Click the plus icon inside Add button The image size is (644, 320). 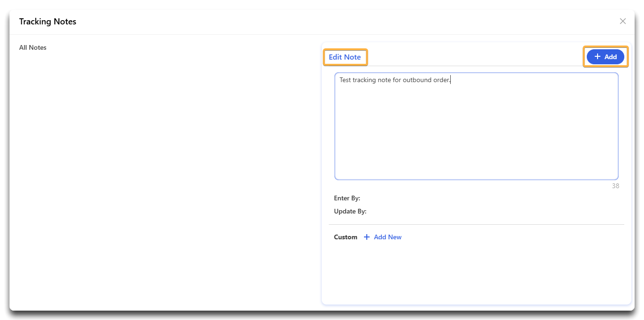(x=597, y=57)
